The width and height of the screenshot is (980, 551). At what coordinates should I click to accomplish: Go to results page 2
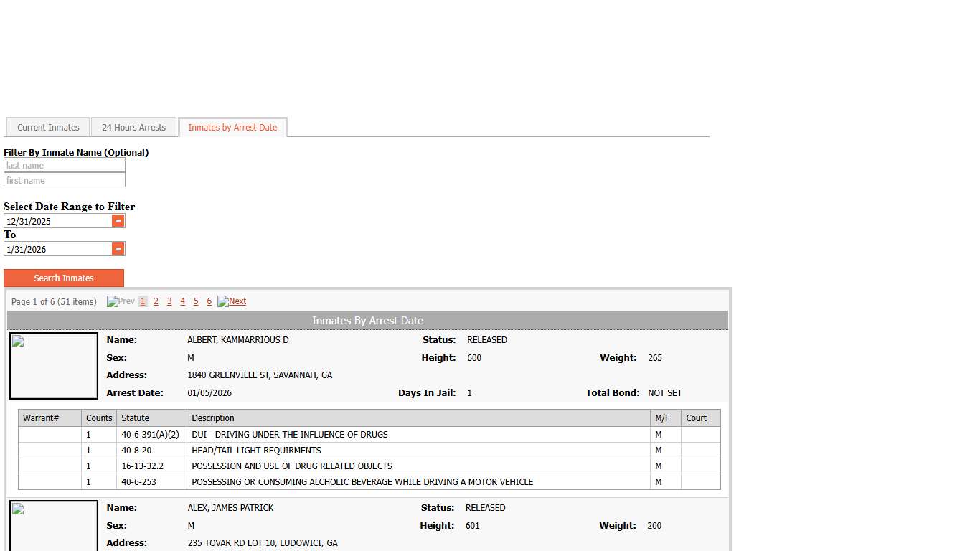[156, 302]
